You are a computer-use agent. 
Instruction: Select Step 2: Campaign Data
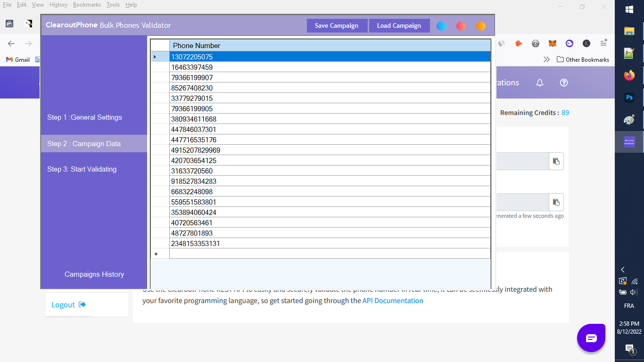tap(94, 144)
